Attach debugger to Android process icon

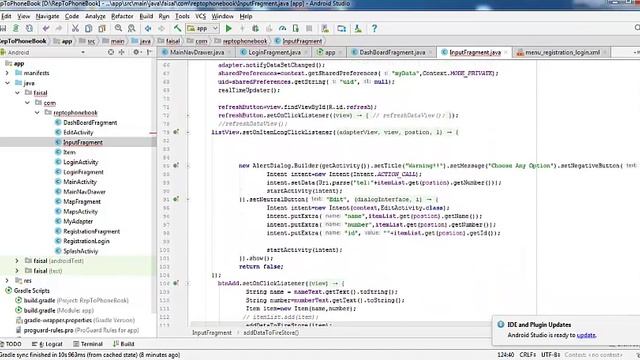[x=296, y=28]
